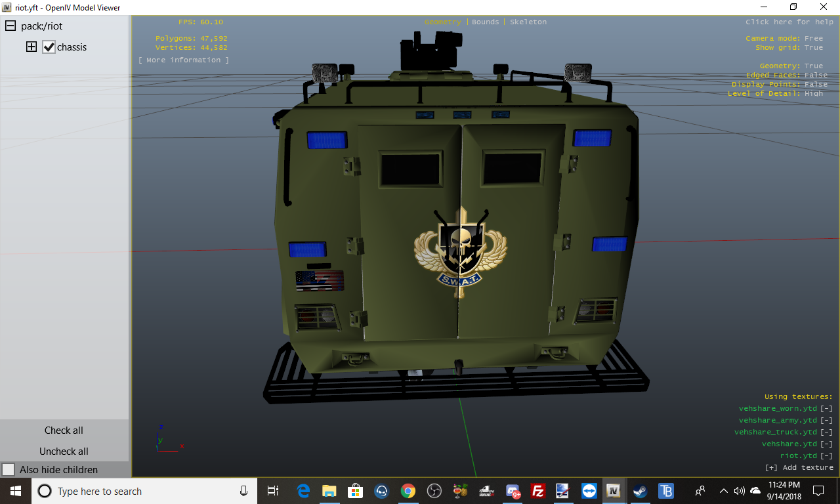Click the vehshare.ytd texture name

[789, 444]
